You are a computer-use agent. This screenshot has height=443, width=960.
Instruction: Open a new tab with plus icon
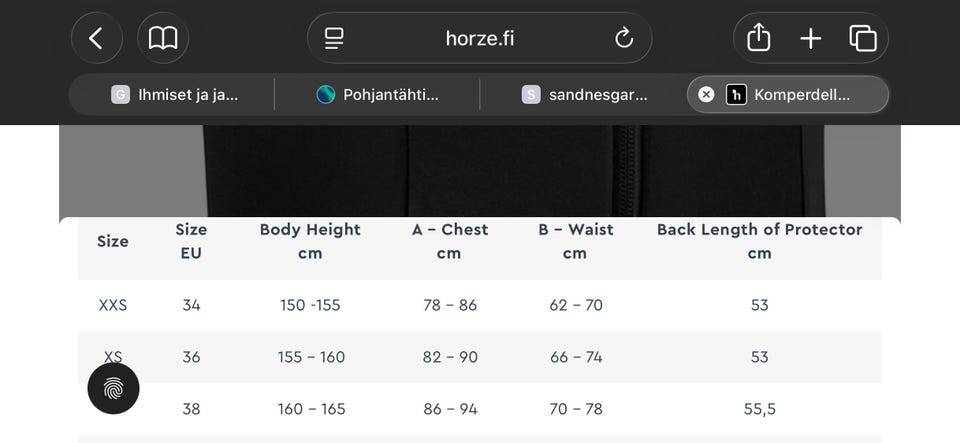click(811, 39)
